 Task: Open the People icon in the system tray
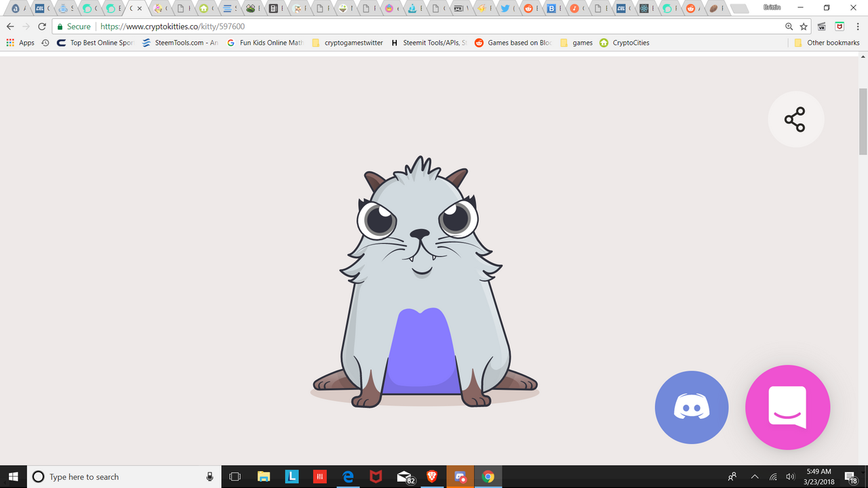point(732,476)
